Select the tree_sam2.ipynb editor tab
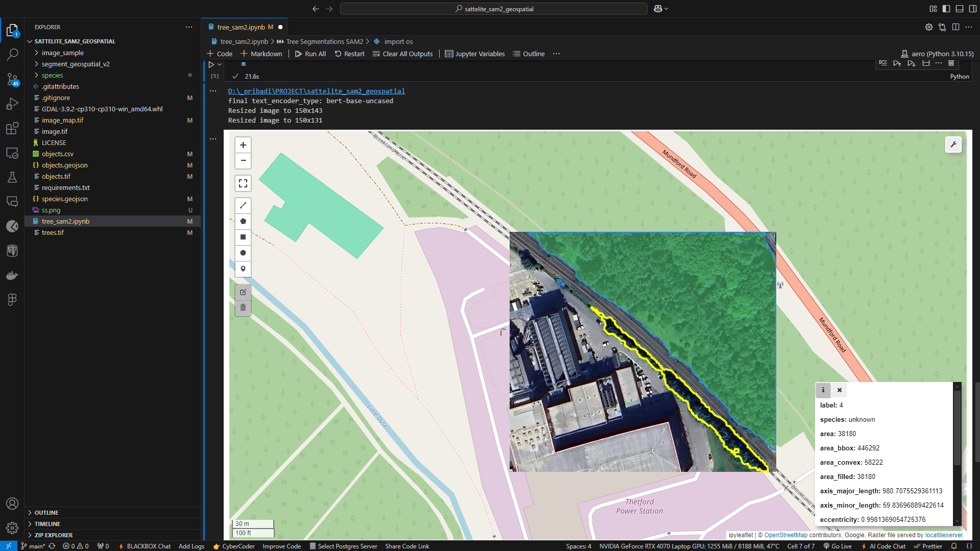Viewport: 980px width, 551px height. pyautogui.click(x=241, y=27)
